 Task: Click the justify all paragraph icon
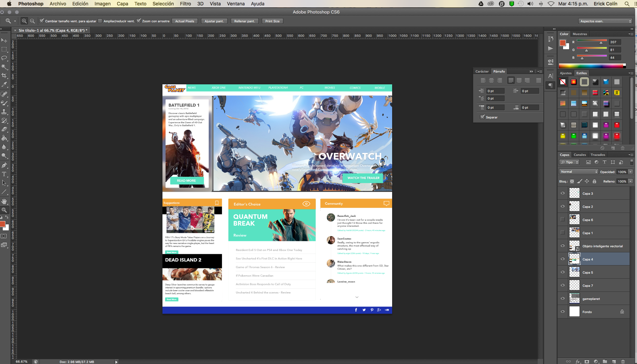(539, 80)
